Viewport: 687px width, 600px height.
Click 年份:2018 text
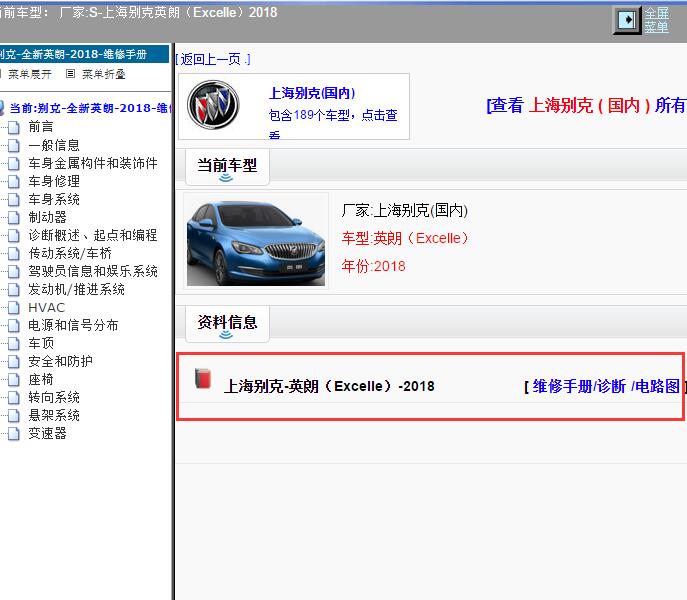tap(373, 266)
